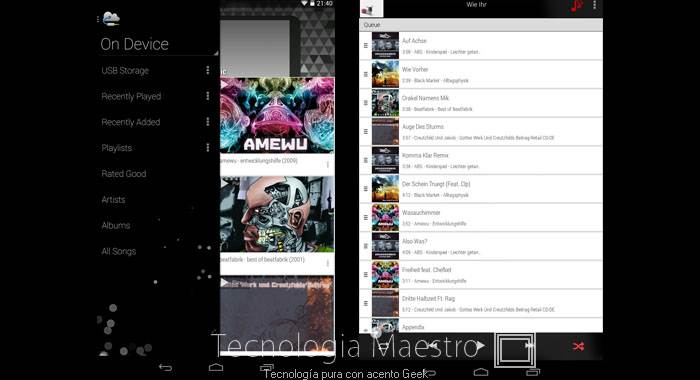Open Recently Played list

pos(131,96)
